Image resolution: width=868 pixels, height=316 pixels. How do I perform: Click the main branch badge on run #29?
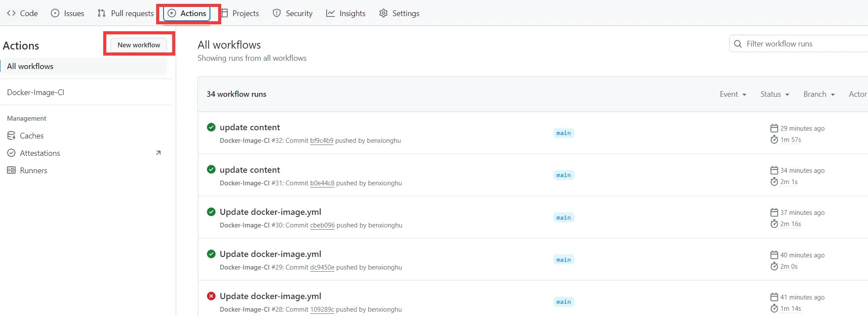[563, 260]
